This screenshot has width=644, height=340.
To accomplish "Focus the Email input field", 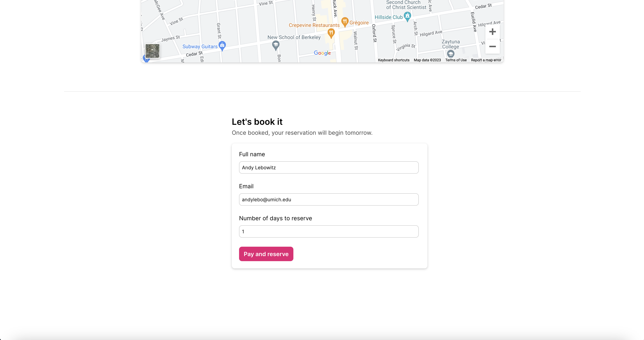I will (x=329, y=199).
